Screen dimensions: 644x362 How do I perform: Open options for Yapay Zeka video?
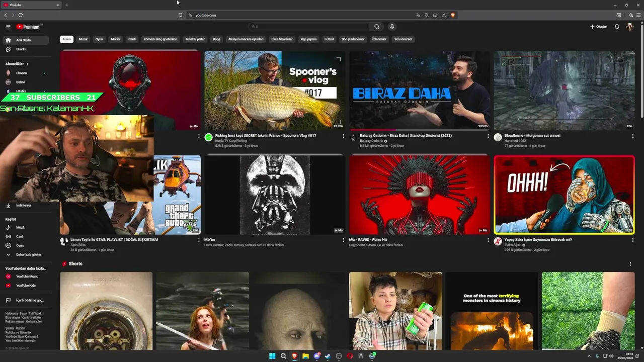[632, 240]
